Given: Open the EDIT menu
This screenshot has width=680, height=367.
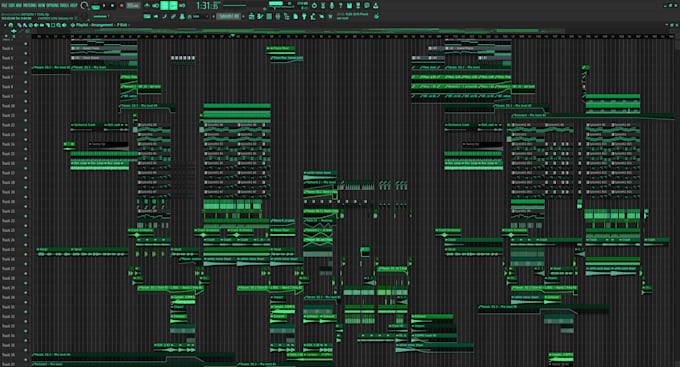Looking at the screenshot, I should [11, 5].
